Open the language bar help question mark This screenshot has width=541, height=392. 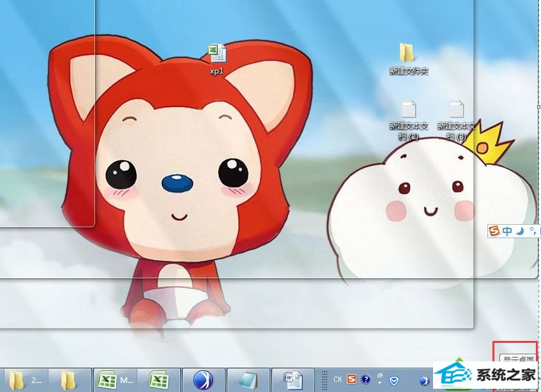366,380
